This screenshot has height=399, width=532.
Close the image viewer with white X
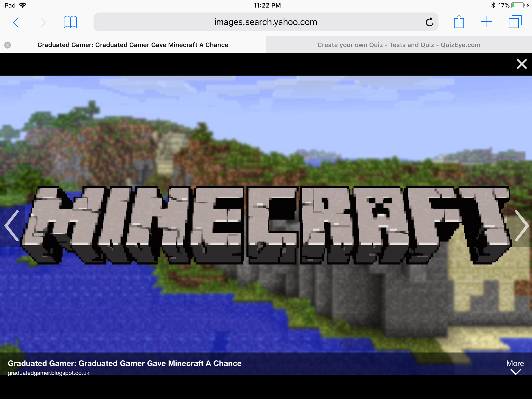(x=522, y=64)
